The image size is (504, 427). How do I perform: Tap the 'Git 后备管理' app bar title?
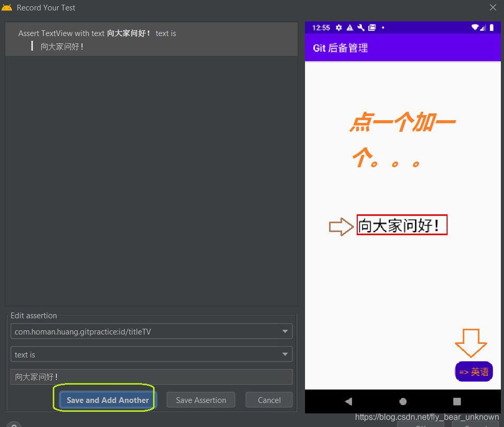(x=341, y=48)
